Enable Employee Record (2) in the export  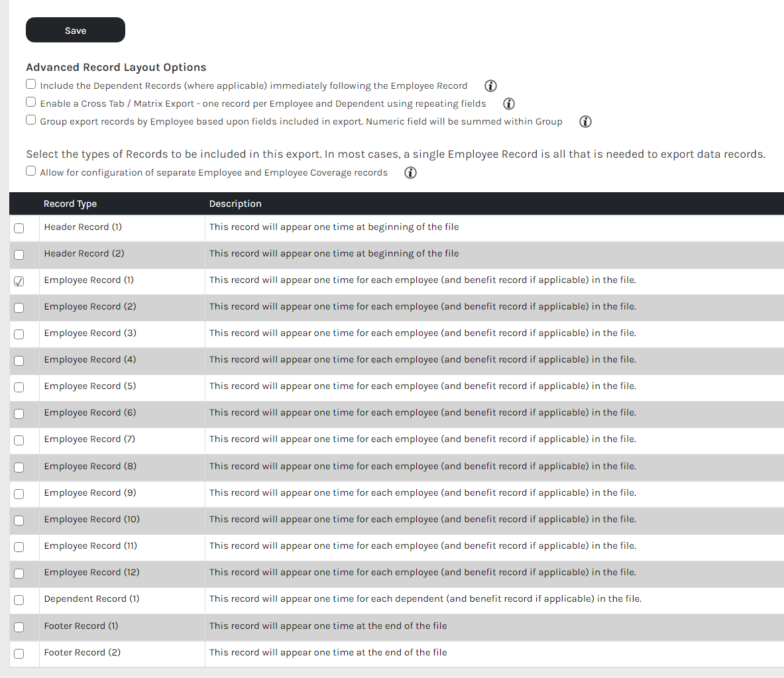[19, 308]
